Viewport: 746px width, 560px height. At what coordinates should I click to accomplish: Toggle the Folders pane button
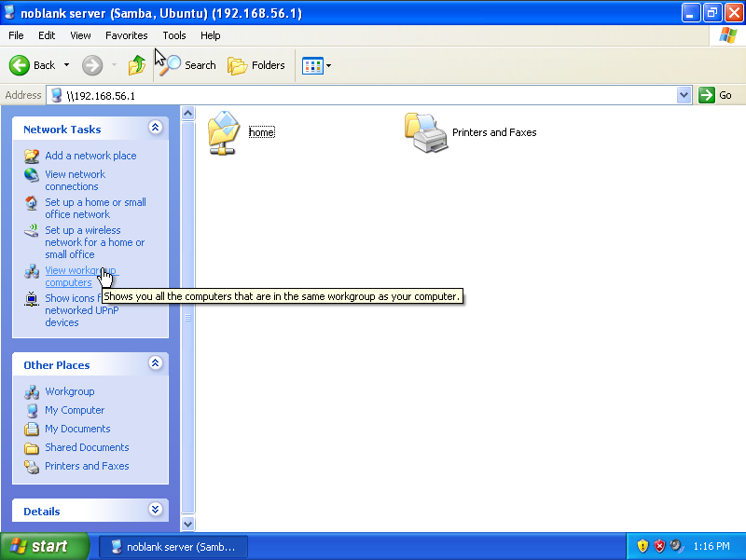256,65
